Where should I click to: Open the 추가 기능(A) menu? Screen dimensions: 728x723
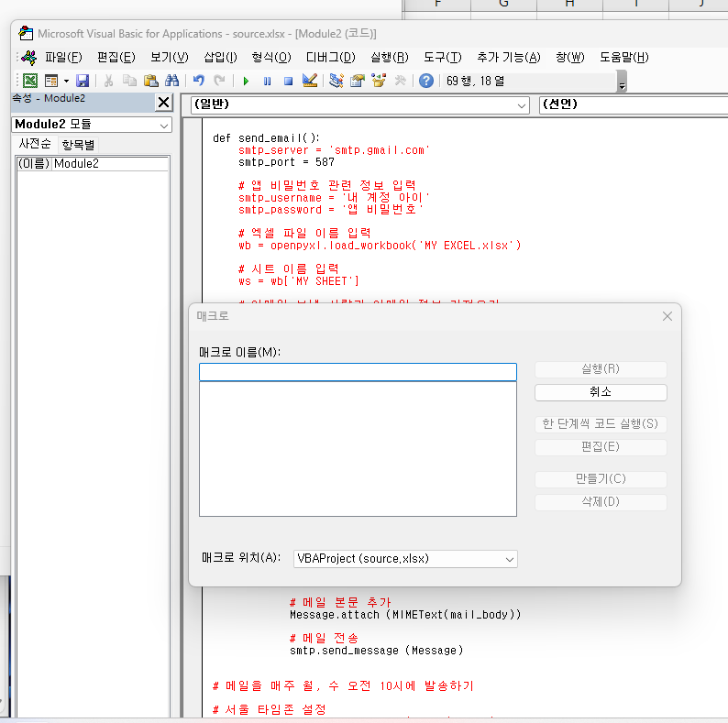coord(509,58)
